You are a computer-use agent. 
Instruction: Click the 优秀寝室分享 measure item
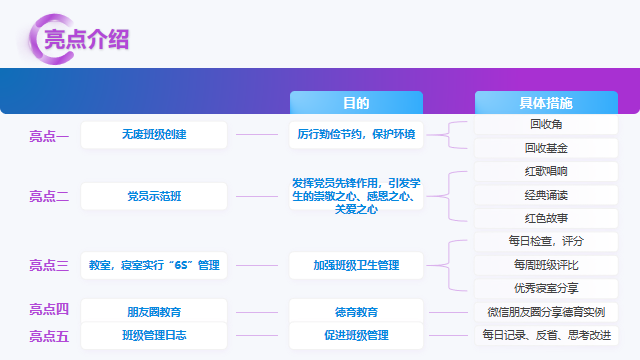coord(546,289)
